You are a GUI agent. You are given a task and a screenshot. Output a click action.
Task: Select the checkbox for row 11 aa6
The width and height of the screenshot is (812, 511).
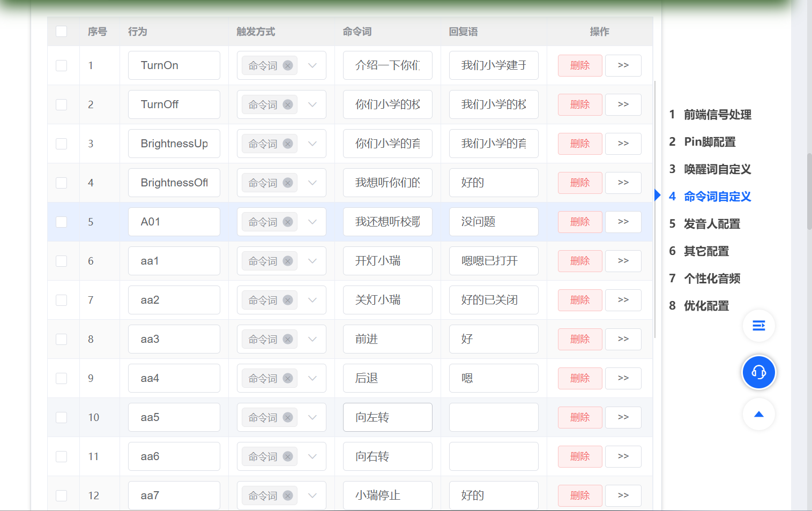click(x=62, y=456)
